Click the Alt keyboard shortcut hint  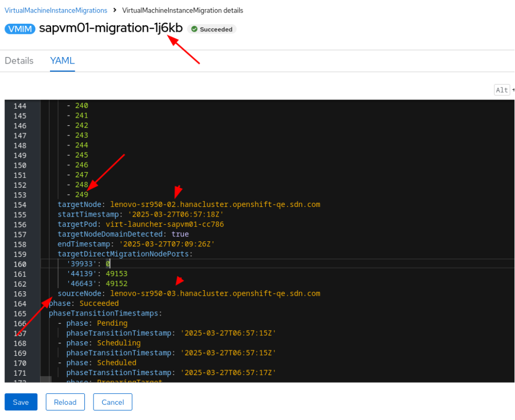click(x=502, y=90)
